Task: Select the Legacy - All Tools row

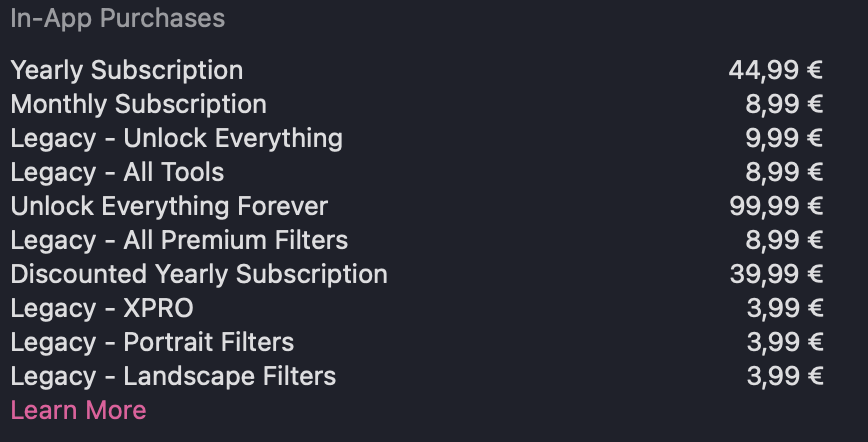Action: coord(118,172)
